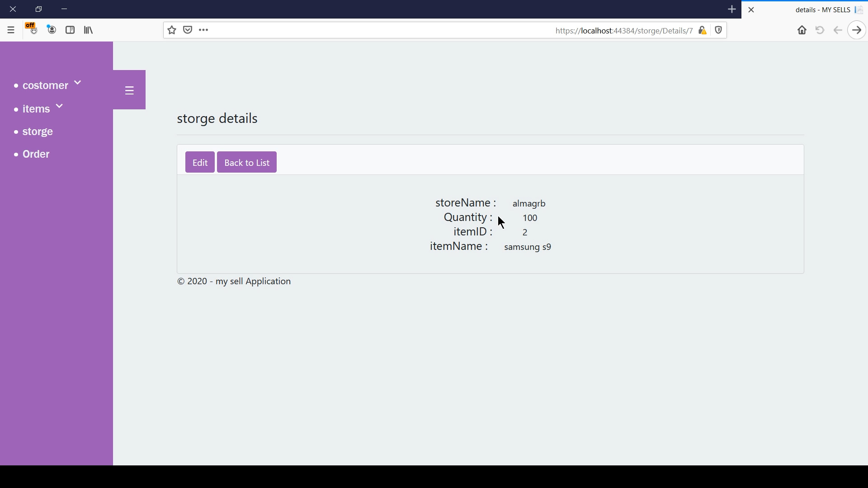The width and height of the screenshot is (868, 488).
Task: Collapse the purple sidebar via hamburger toggle
Action: point(129,90)
